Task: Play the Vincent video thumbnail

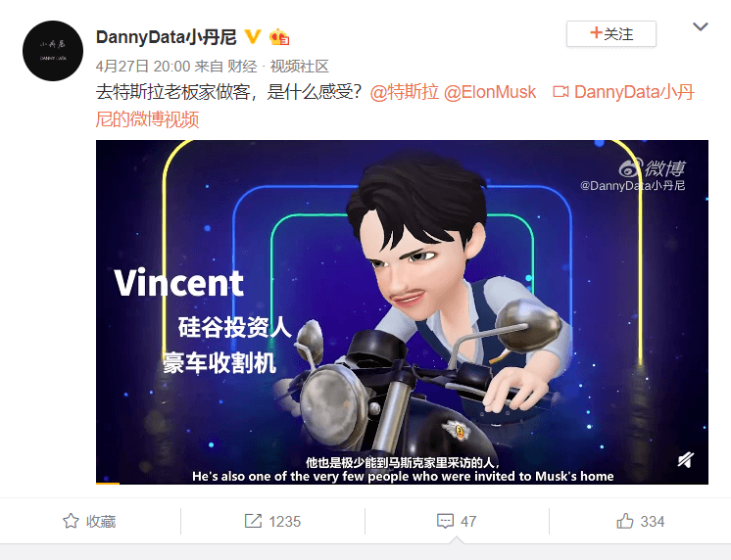Action: (x=402, y=312)
